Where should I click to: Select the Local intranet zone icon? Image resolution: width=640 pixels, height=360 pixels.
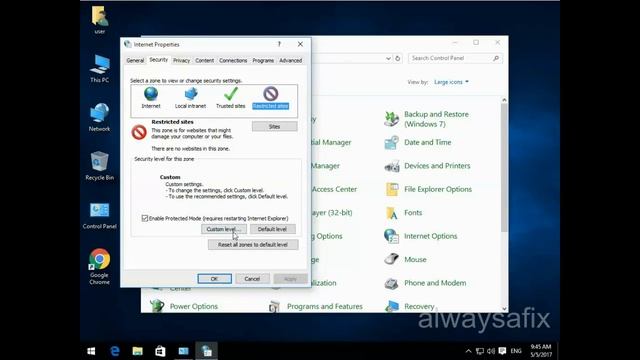[x=191, y=94]
